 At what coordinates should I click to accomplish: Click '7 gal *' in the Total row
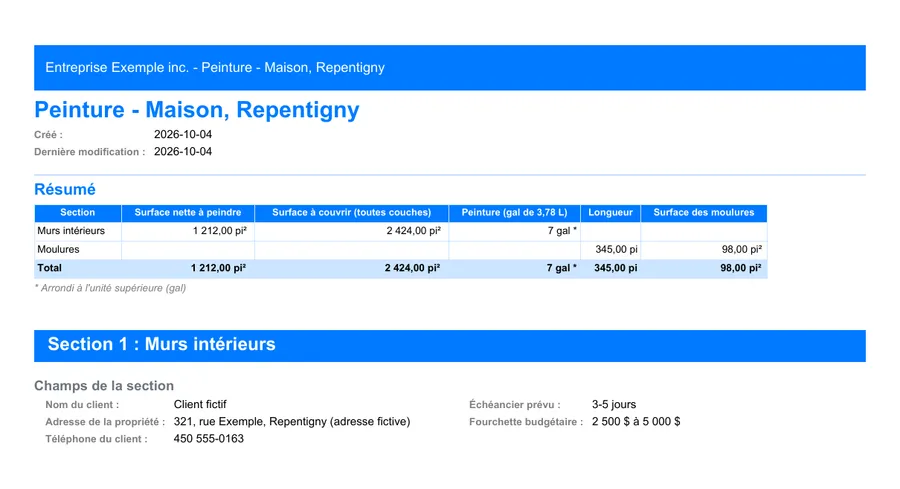(x=561, y=268)
